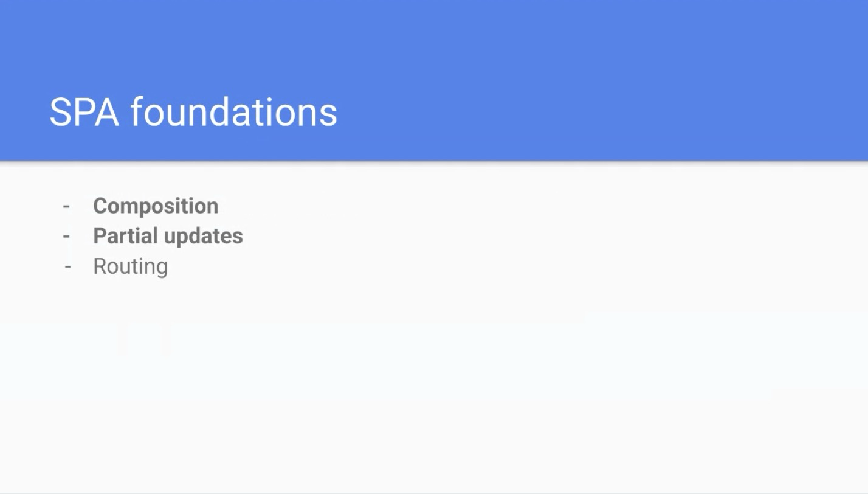Select the "Routing" bullet text
This screenshot has width=868, height=494.
(x=130, y=266)
